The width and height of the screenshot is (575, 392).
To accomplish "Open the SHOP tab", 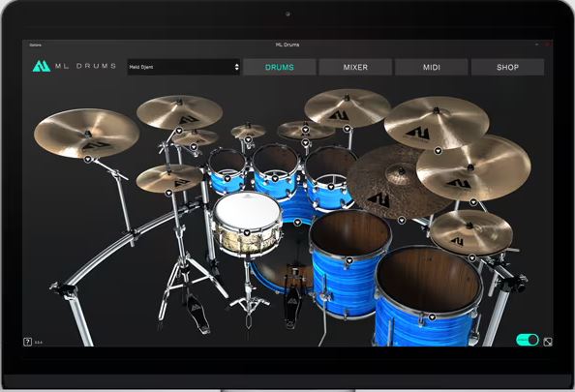I will pyautogui.click(x=507, y=67).
